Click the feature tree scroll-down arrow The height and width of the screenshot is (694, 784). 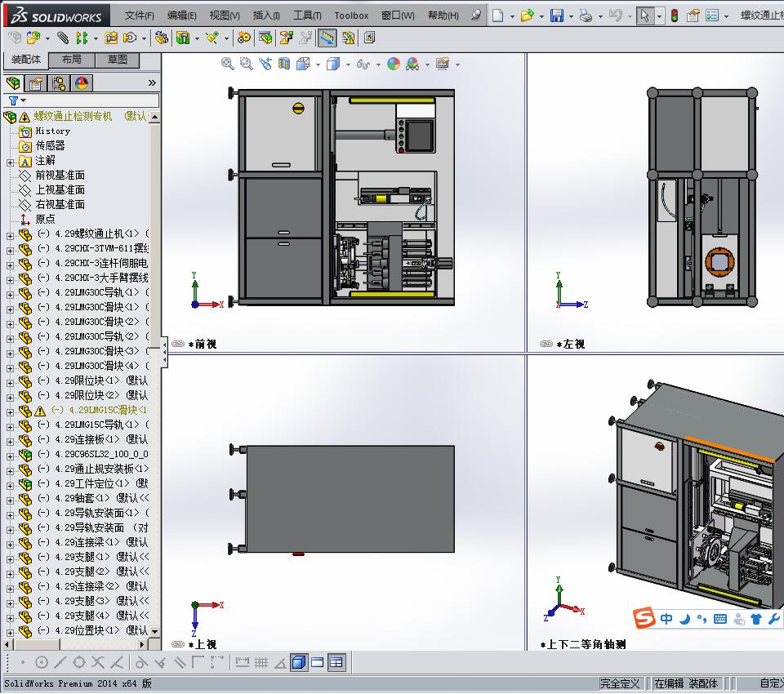(155, 631)
